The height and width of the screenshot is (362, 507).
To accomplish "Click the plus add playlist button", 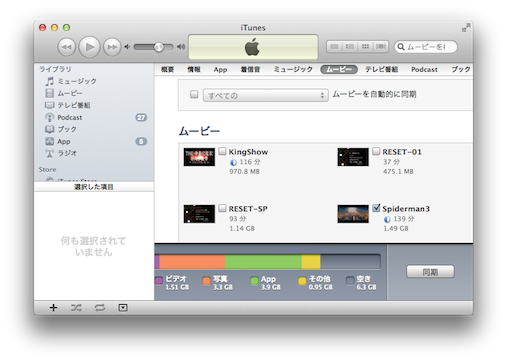I will 53,308.
